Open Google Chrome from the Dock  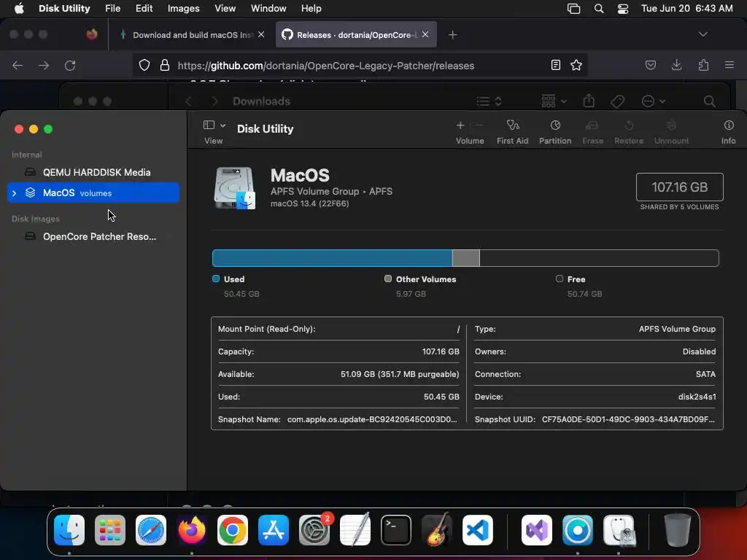tap(233, 530)
